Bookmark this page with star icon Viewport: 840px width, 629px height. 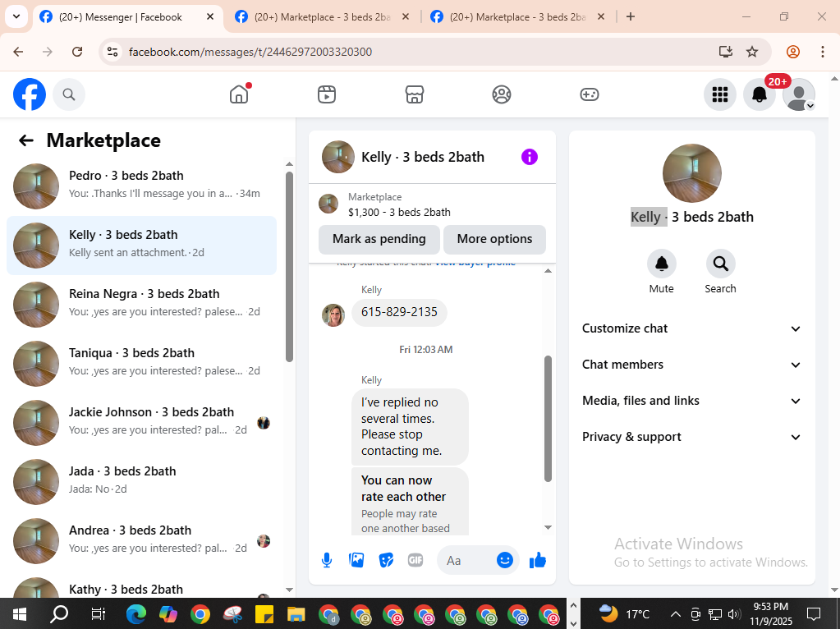point(752,52)
